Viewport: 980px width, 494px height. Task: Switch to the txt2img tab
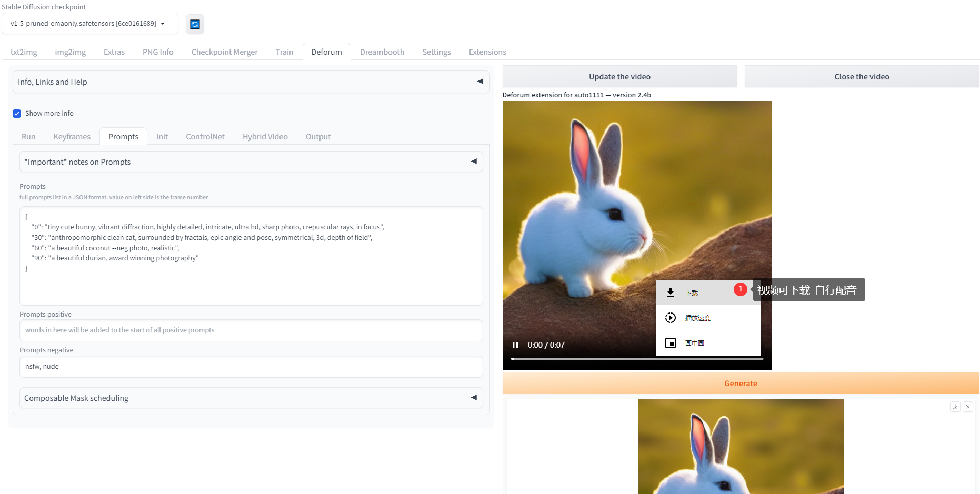[24, 52]
